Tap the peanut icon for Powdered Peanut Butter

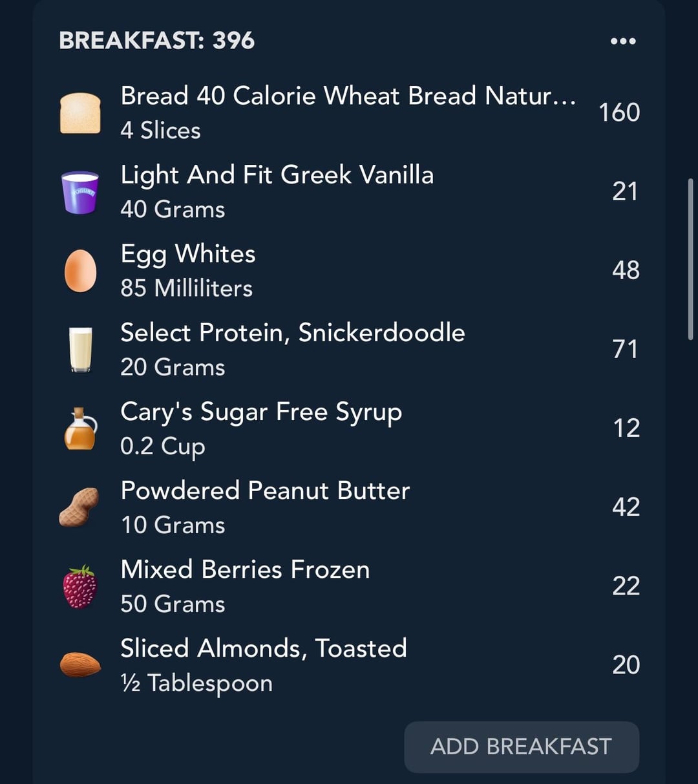tap(79, 507)
